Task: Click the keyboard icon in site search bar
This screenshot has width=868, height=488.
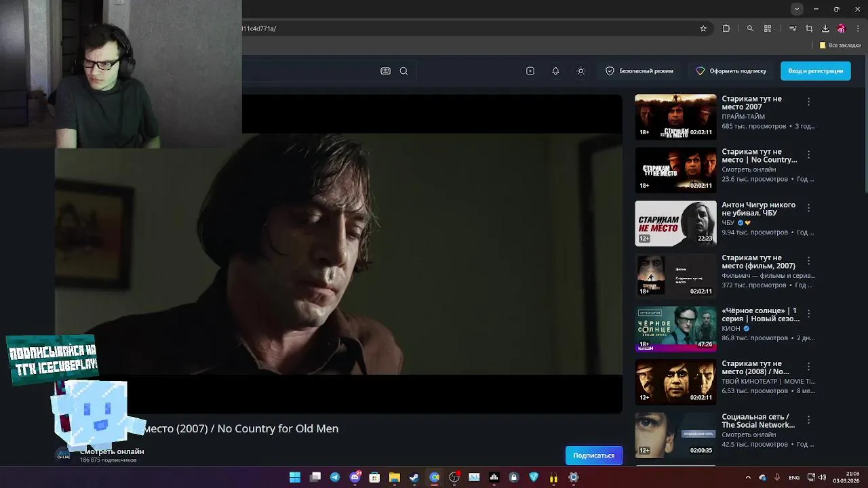Action: (385, 71)
